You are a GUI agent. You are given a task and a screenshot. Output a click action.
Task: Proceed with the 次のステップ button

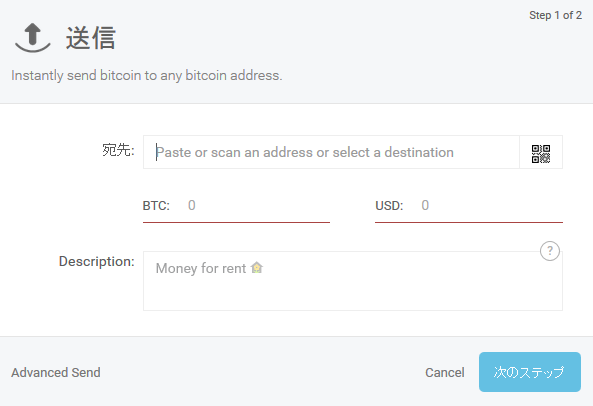coord(529,372)
